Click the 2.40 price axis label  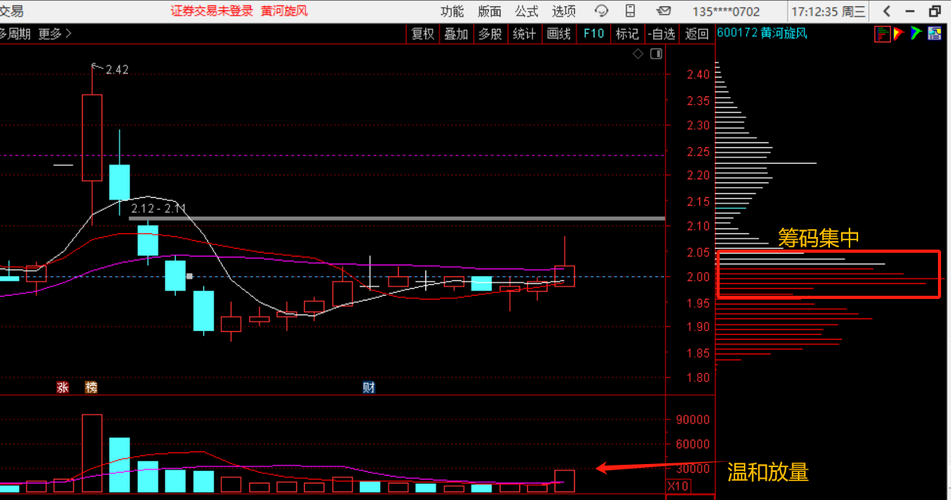point(698,75)
